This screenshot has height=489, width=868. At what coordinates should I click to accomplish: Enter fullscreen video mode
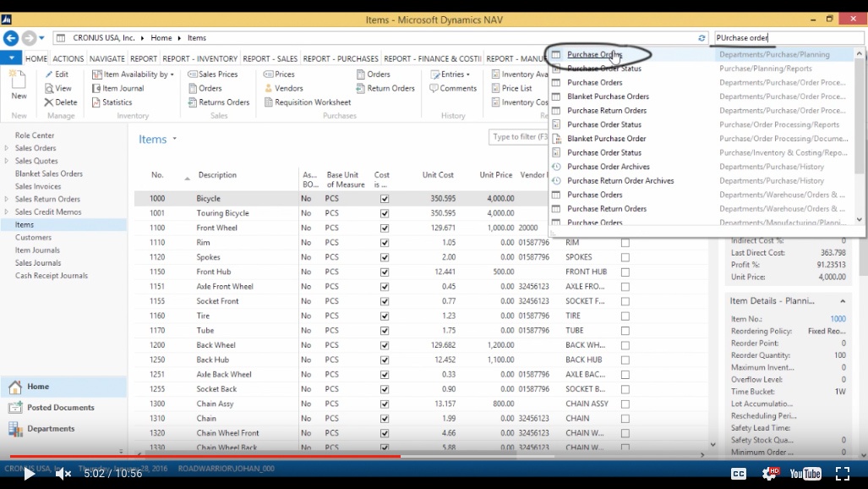843,474
